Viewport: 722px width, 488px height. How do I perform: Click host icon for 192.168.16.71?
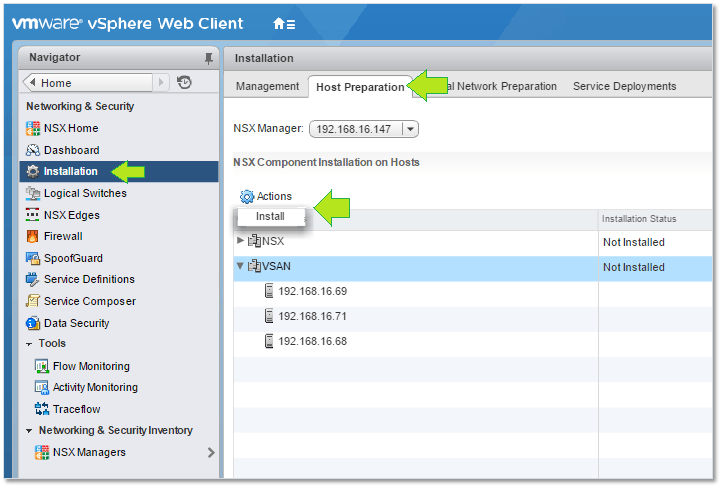click(269, 316)
